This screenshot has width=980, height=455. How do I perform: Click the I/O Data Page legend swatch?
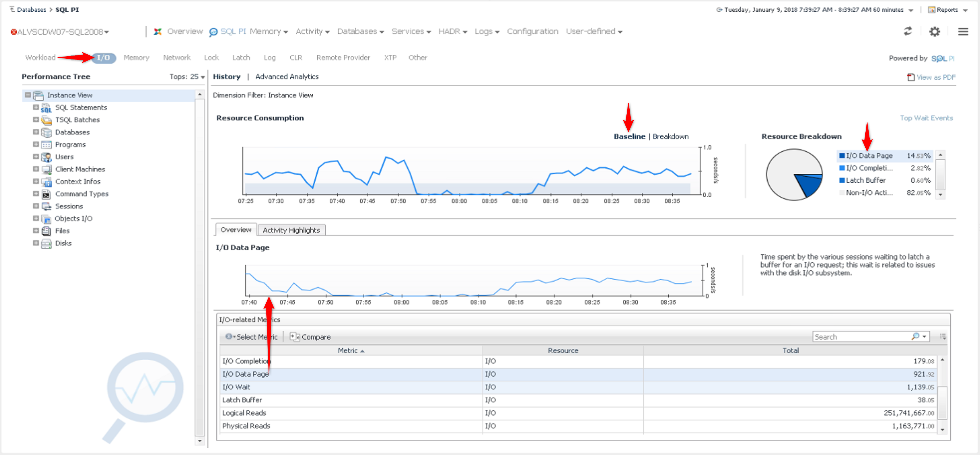coord(842,155)
